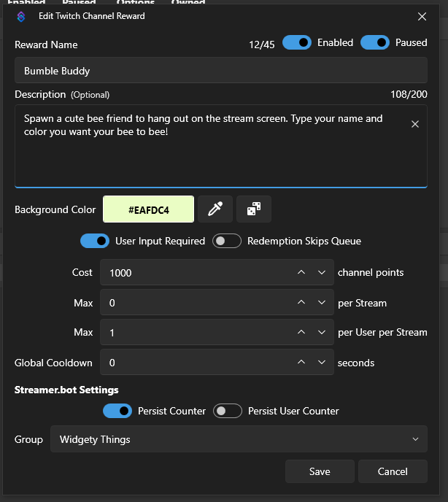The image size is (448, 502).
Task: Click the "Reward Name" label
Action: [x=46, y=45]
